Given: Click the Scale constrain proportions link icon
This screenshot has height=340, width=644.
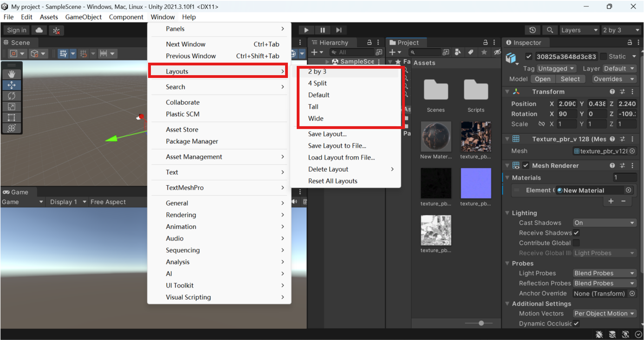Looking at the screenshot, I should coord(541,124).
